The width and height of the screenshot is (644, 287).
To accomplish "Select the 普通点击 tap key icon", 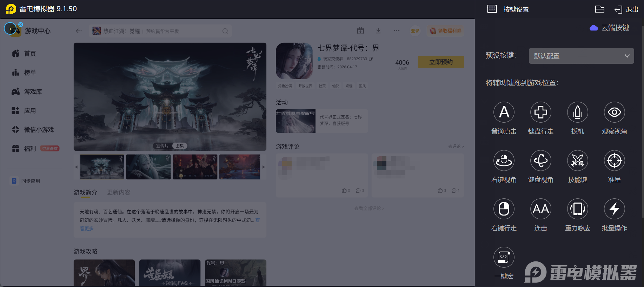I will [504, 112].
